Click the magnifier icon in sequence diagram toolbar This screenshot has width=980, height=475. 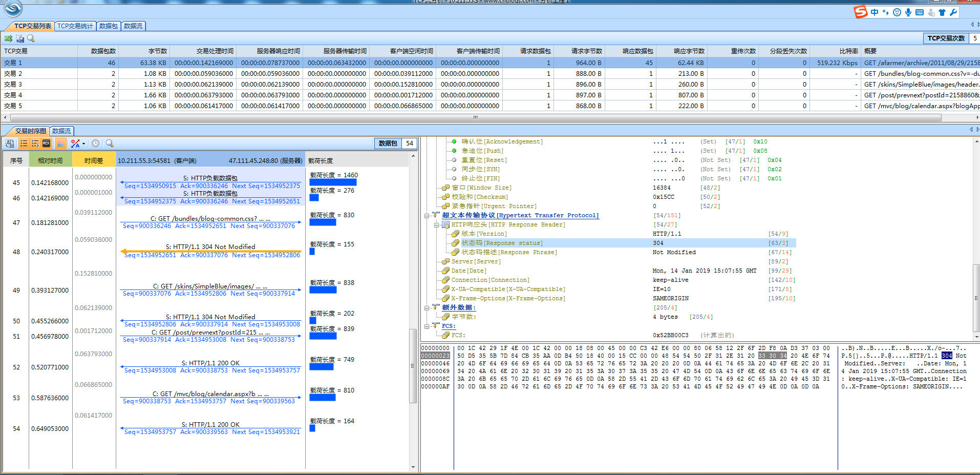110,143
